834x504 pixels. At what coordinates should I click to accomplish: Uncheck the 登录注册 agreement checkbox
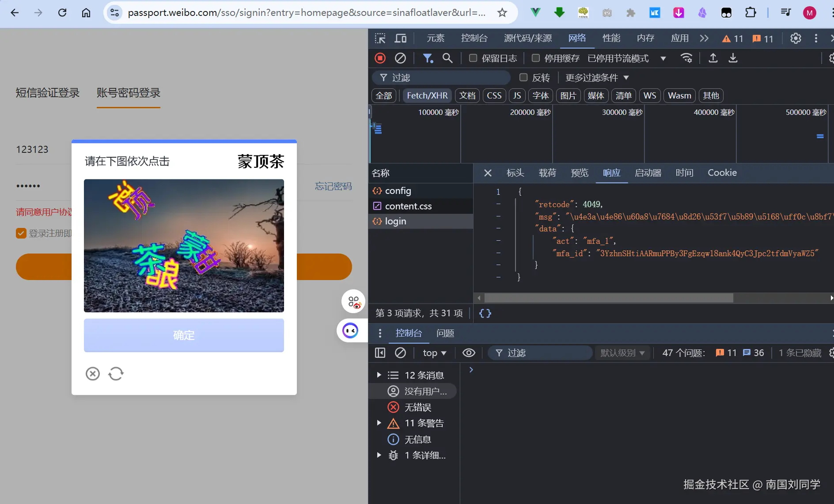pos(21,233)
